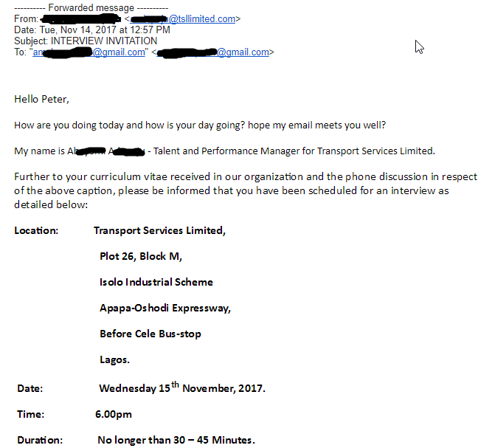
Task: Click the Plot 26, Block M line
Action: 141,256
